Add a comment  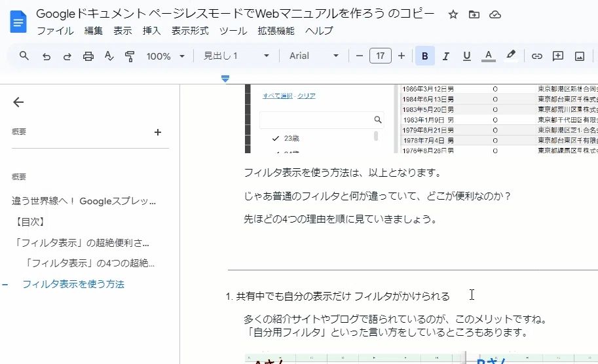click(558, 56)
